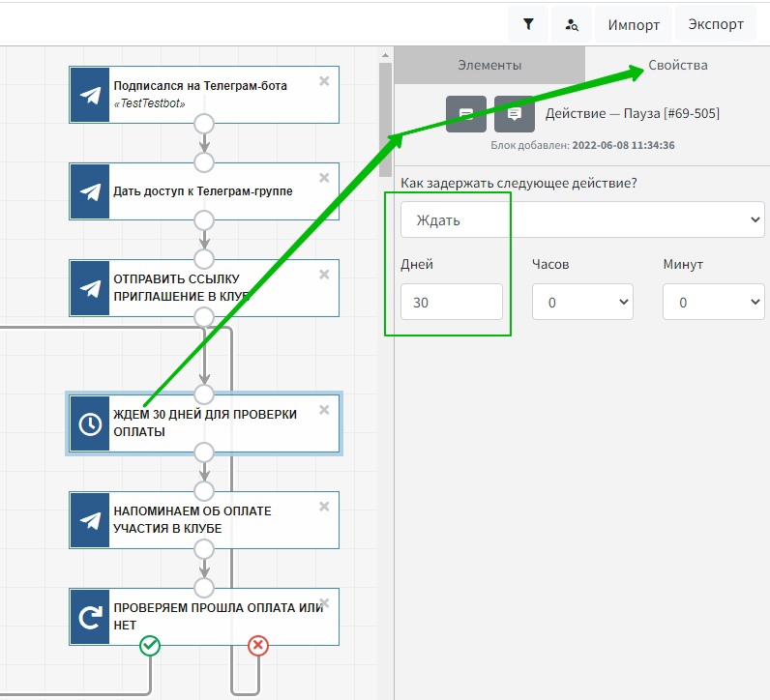Click the Дней input field with 30
770x700 pixels.
pos(452,302)
